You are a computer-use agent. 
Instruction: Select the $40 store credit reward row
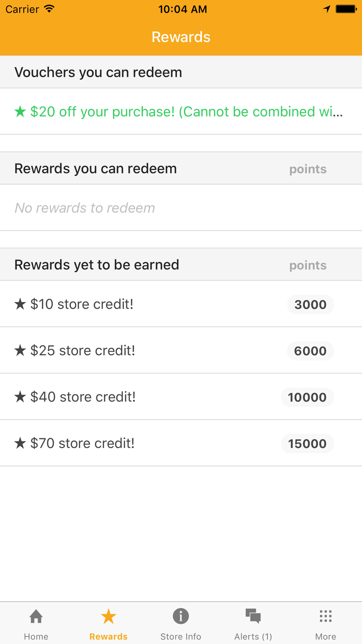click(x=181, y=397)
